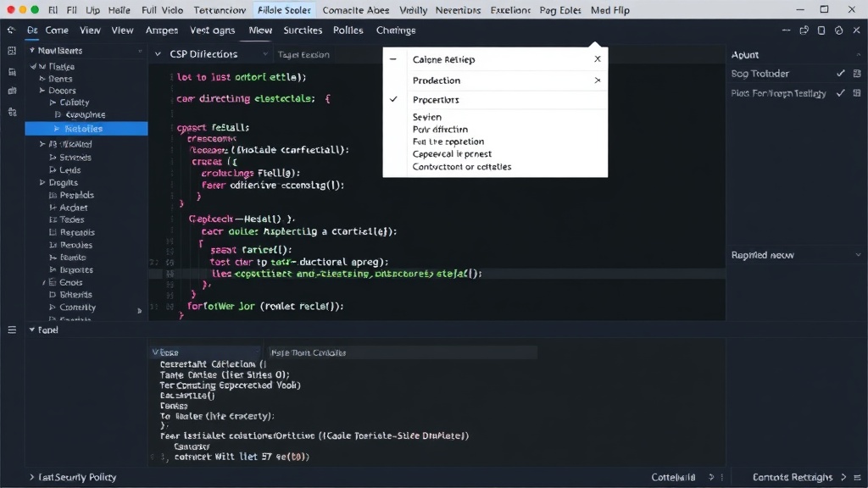Expand the Degilts folder

(42, 183)
